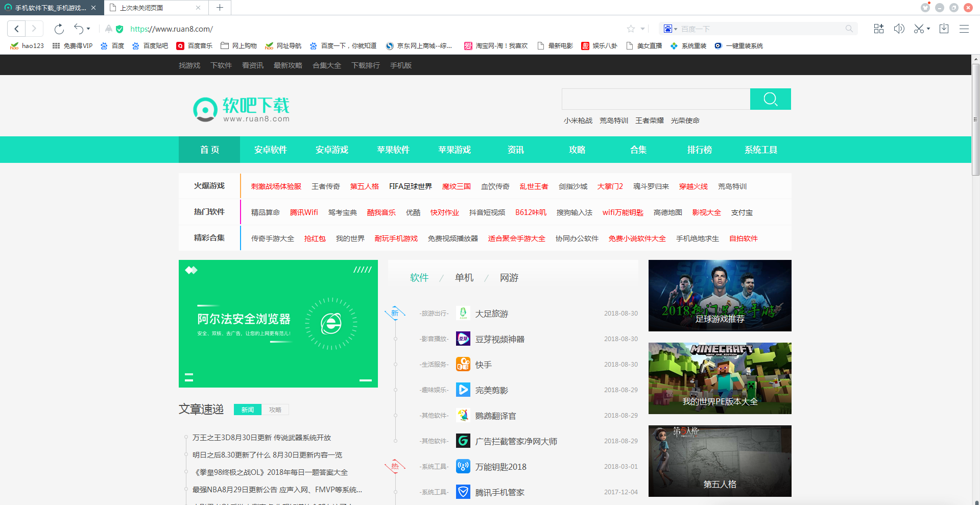Click the browser back arrow button
This screenshot has width=980, height=505.
pos(16,29)
